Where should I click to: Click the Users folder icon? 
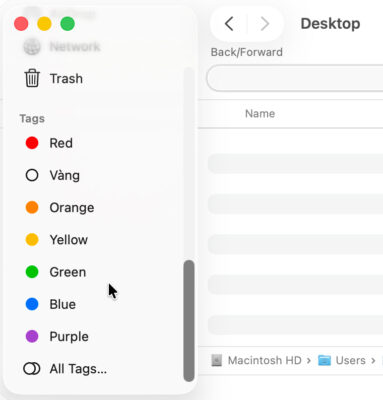pos(324,360)
